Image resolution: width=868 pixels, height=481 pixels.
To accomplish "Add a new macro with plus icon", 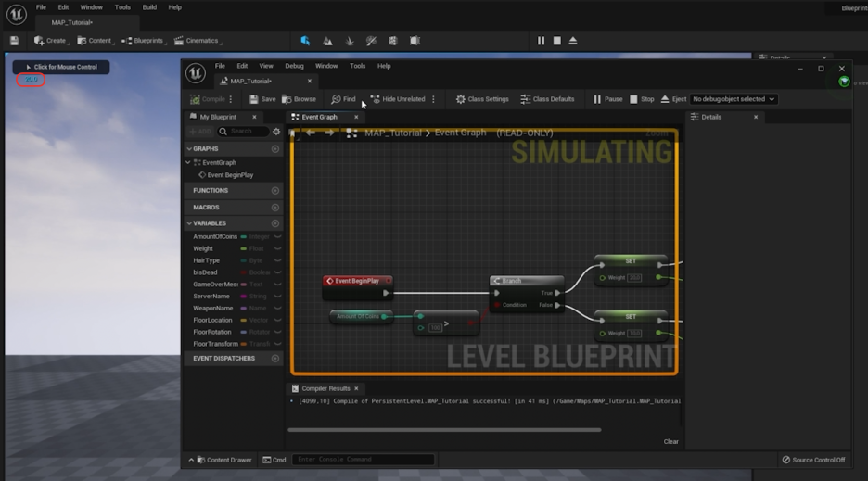I will pyautogui.click(x=275, y=207).
